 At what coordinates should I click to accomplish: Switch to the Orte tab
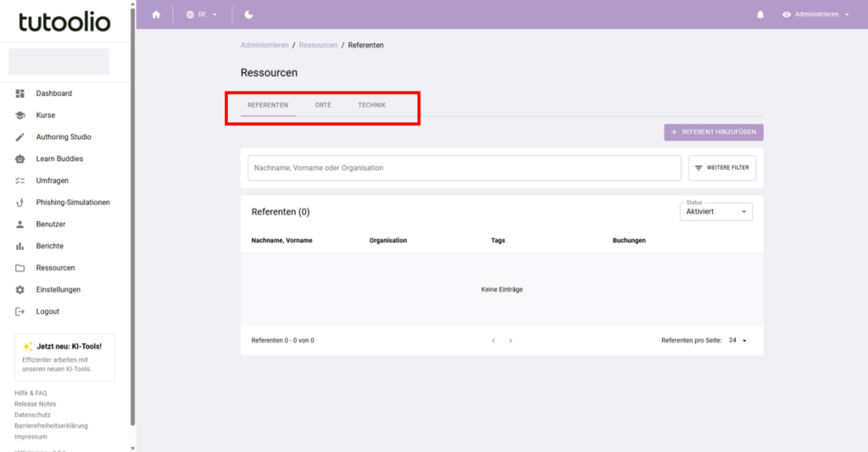click(x=323, y=105)
